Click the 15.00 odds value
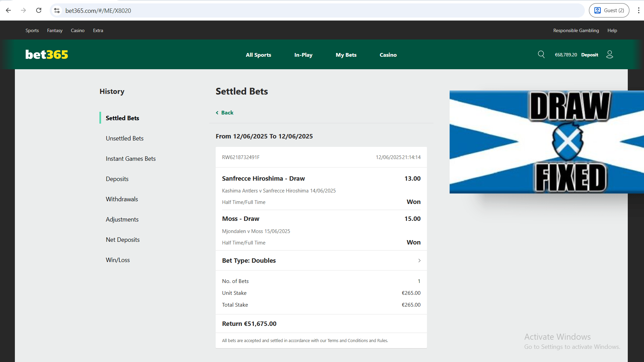Viewport: 644px width, 362px height. tap(412, 219)
